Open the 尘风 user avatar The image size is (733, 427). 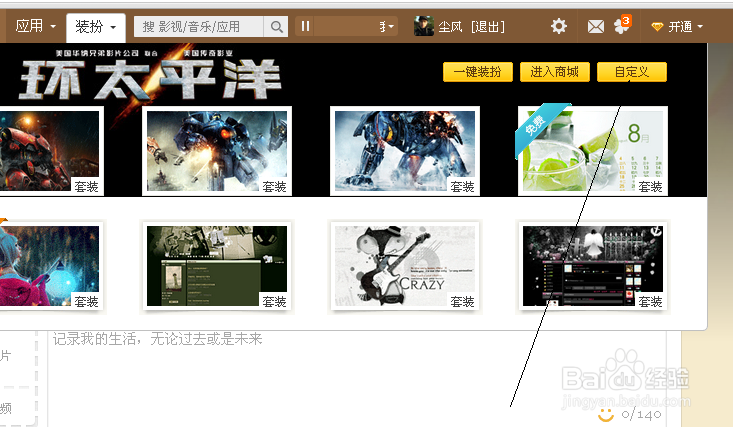[424, 26]
